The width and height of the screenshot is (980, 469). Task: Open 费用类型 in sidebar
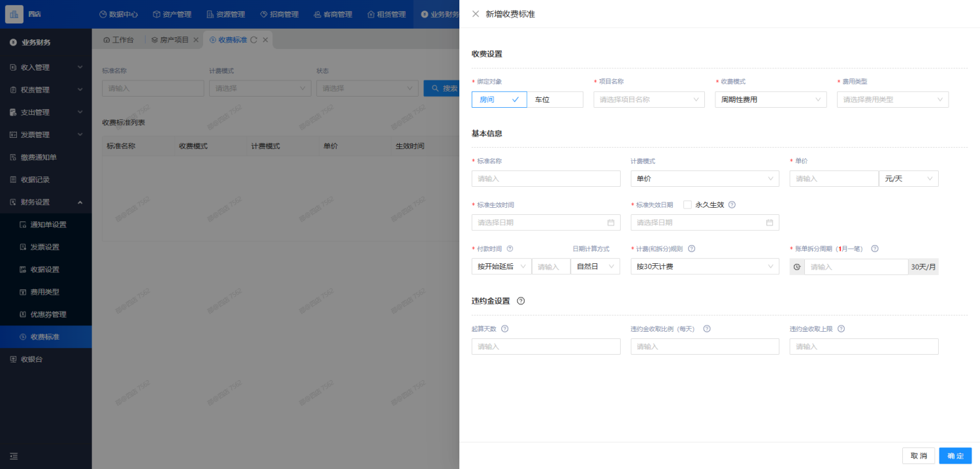pos(45,292)
